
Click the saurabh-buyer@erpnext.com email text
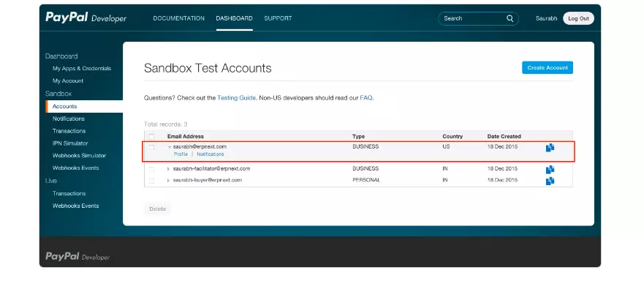(x=208, y=181)
